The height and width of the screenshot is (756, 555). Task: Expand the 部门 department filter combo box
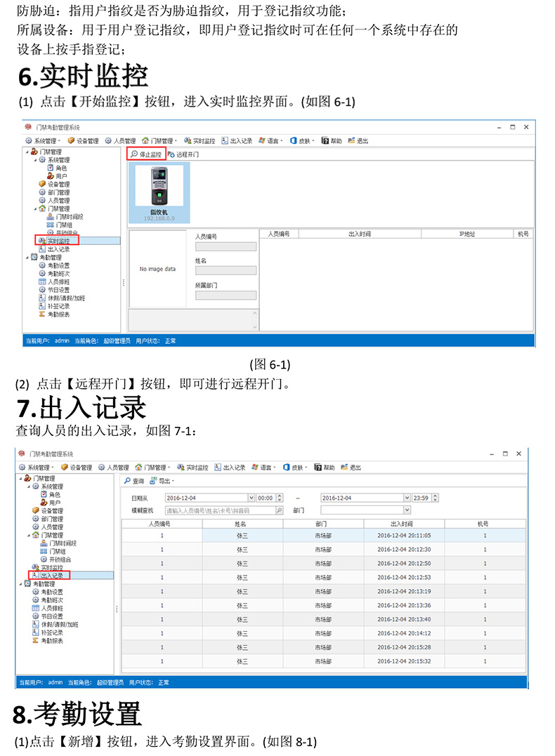407,510
